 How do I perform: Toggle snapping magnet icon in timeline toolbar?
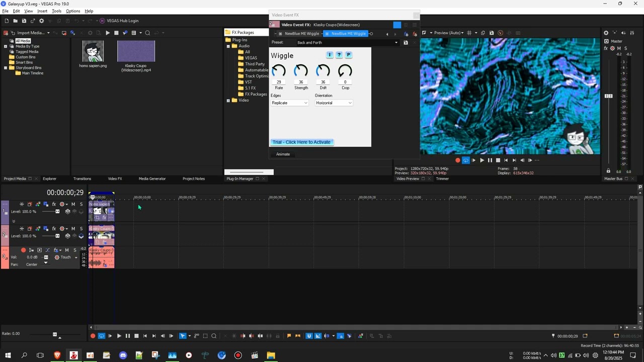click(309, 336)
